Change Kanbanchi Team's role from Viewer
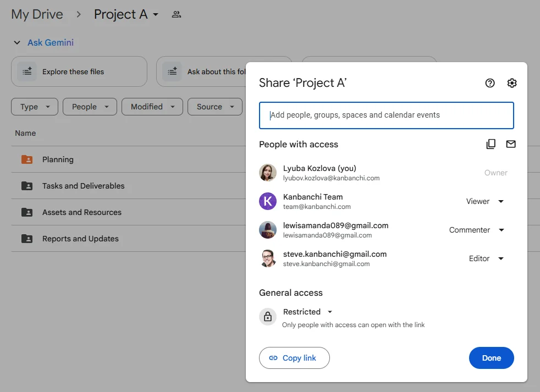Viewport: 540px width, 392px height. click(484, 201)
